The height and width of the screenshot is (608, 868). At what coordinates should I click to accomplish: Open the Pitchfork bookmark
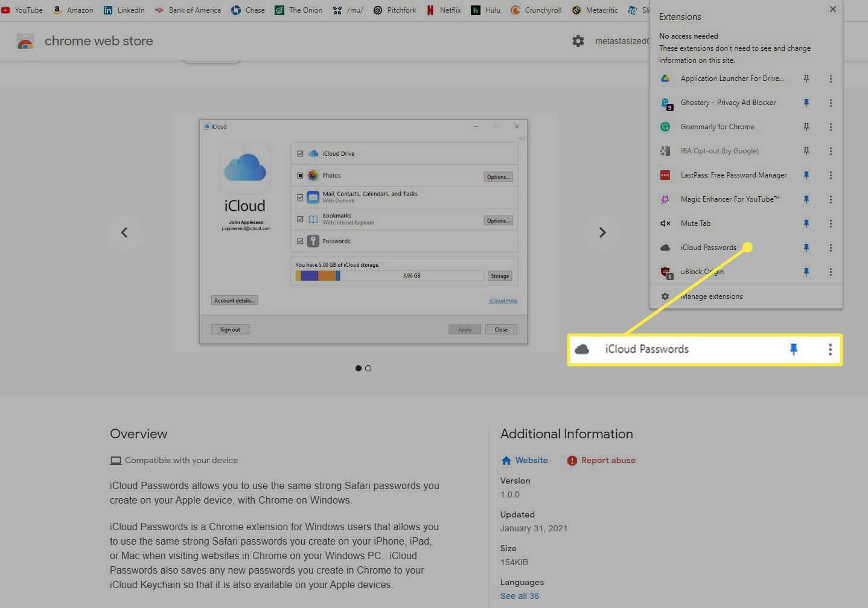[x=395, y=10]
